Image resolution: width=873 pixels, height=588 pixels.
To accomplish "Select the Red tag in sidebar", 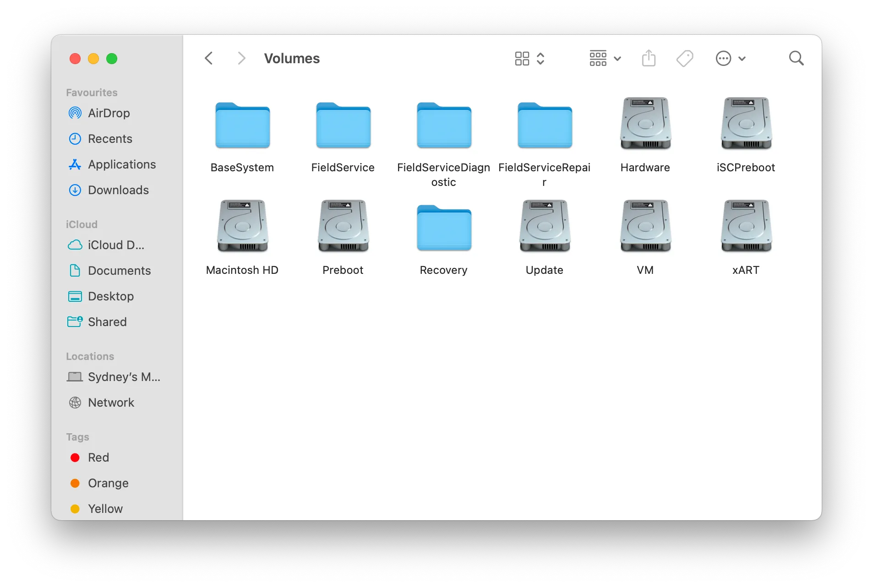I will click(98, 457).
